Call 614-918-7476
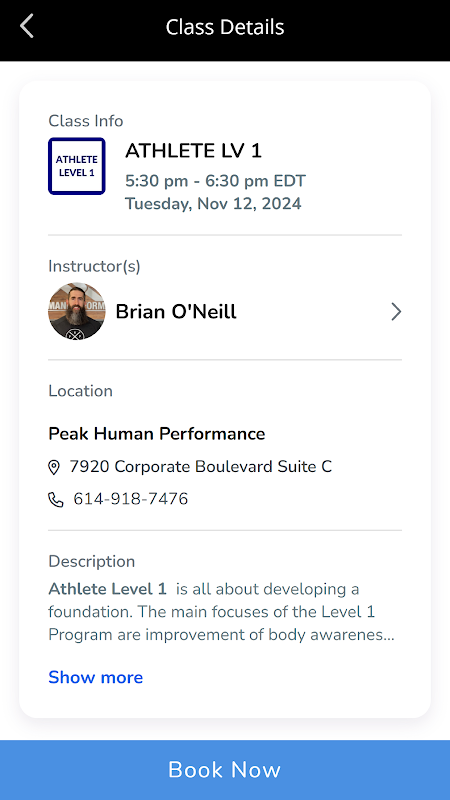This screenshot has height=800, width=450. pyautogui.click(x=131, y=499)
